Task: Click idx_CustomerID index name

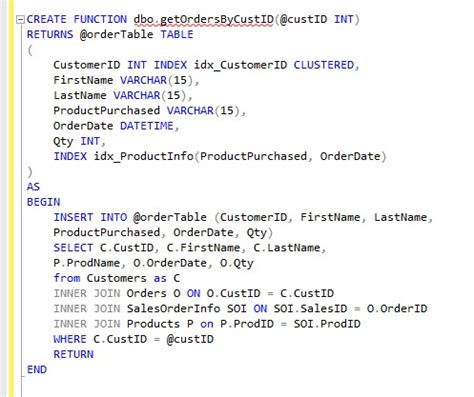Action: 240,65
